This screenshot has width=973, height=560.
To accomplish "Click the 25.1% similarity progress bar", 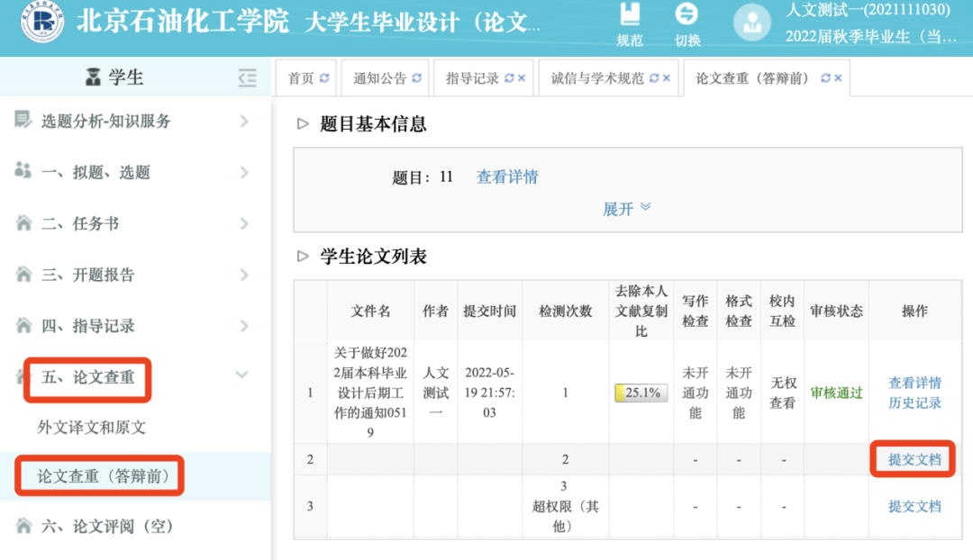I will point(641,393).
